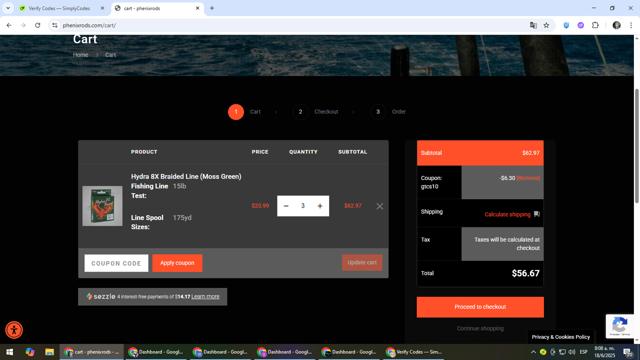640x360 pixels.
Task: Open the Hydra 8X Braided Line product link
Action: tap(186, 176)
